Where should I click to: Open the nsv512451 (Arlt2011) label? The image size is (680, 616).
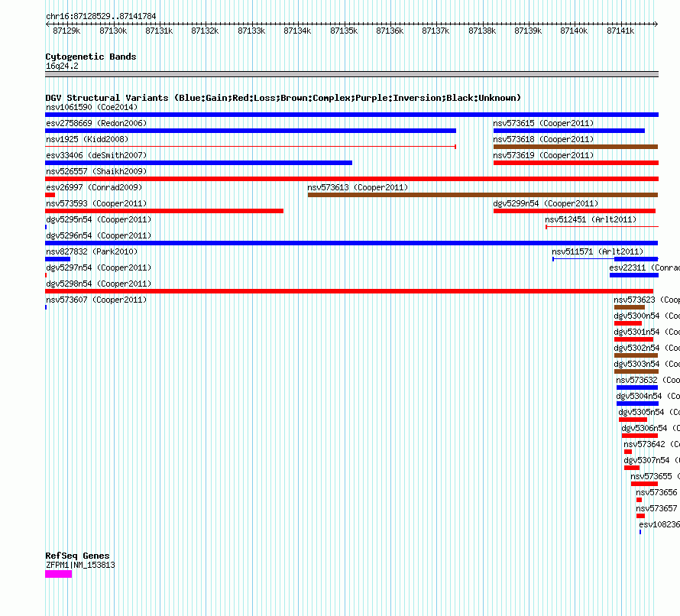[591, 219]
